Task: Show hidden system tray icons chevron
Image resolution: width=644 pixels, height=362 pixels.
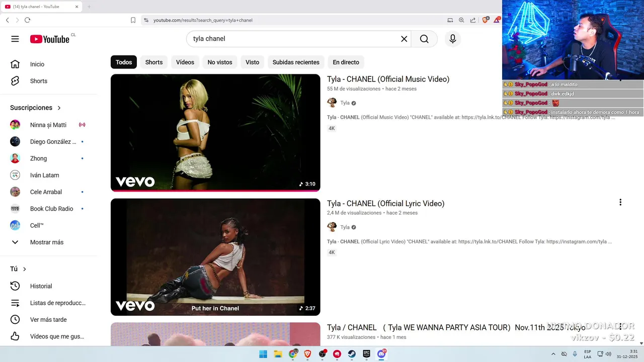Action: click(x=553, y=354)
